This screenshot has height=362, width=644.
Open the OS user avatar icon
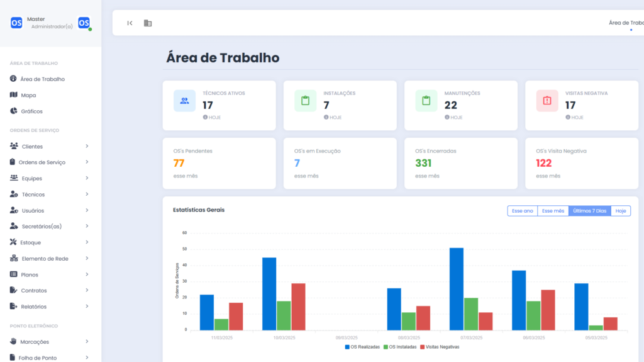click(x=84, y=23)
